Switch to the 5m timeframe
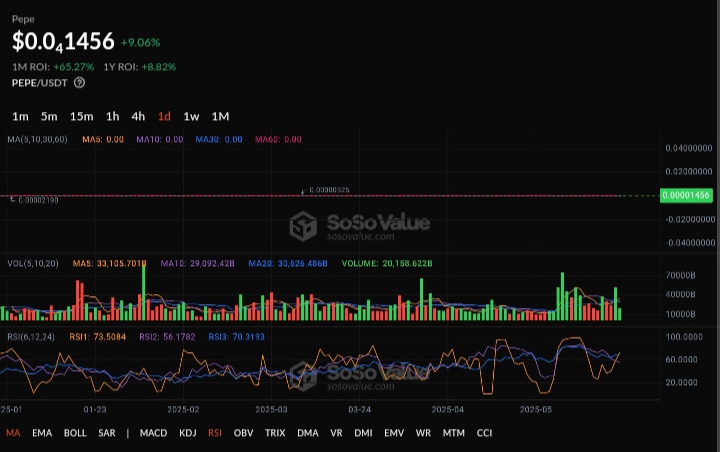The image size is (720, 452). [49, 116]
